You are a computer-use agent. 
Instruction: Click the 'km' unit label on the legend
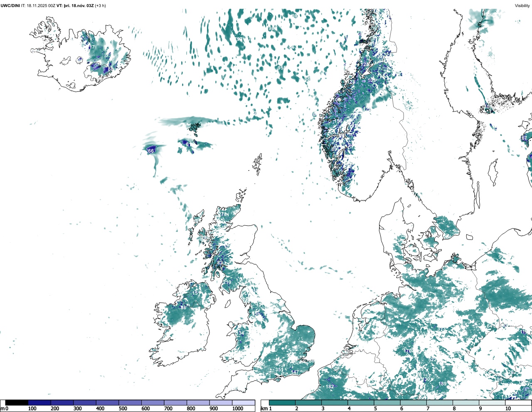264,409
